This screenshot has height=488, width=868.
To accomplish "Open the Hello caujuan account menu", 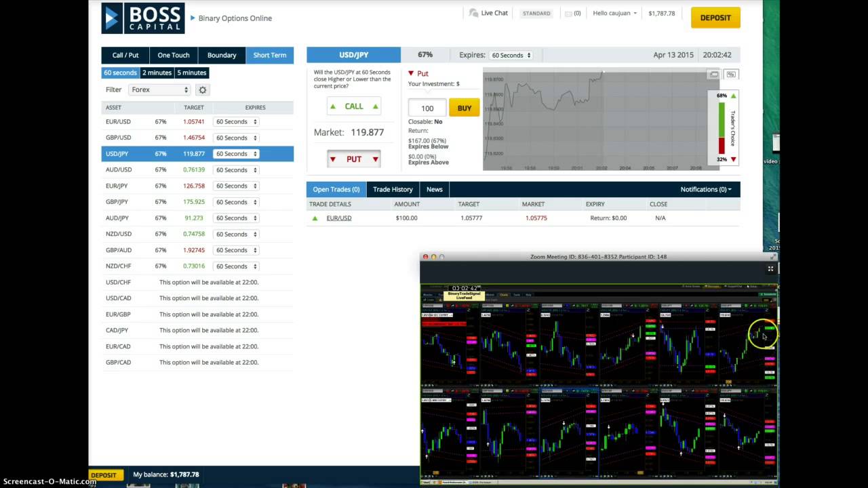I will pyautogui.click(x=615, y=13).
